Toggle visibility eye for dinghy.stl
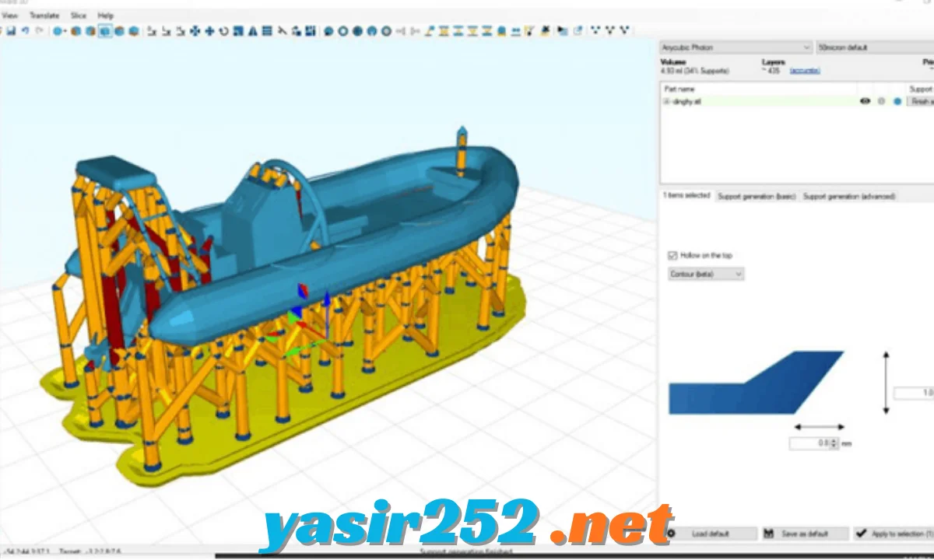The height and width of the screenshot is (560, 934). tap(865, 101)
